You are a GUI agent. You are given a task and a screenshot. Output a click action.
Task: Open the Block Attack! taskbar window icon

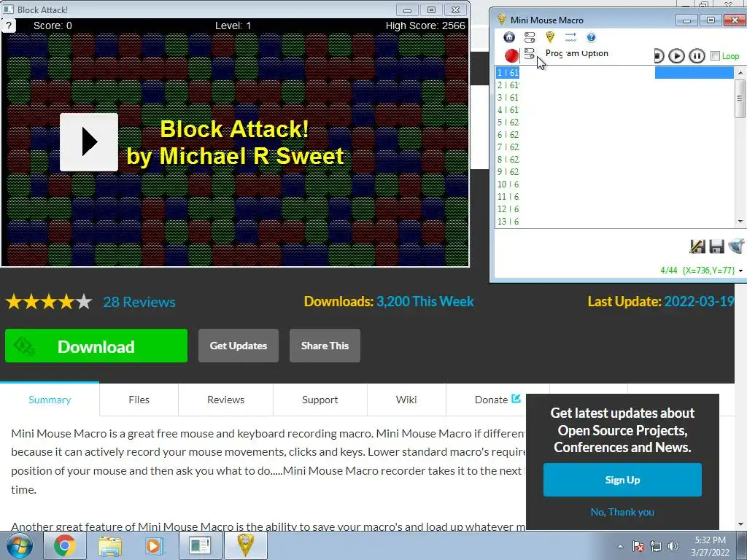pyautogui.click(x=199, y=545)
